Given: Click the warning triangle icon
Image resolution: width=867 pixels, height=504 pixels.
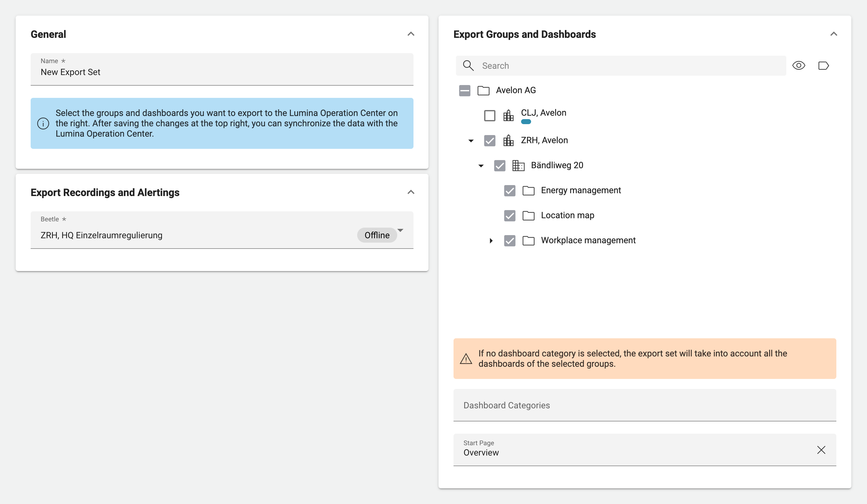Looking at the screenshot, I should click(466, 359).
